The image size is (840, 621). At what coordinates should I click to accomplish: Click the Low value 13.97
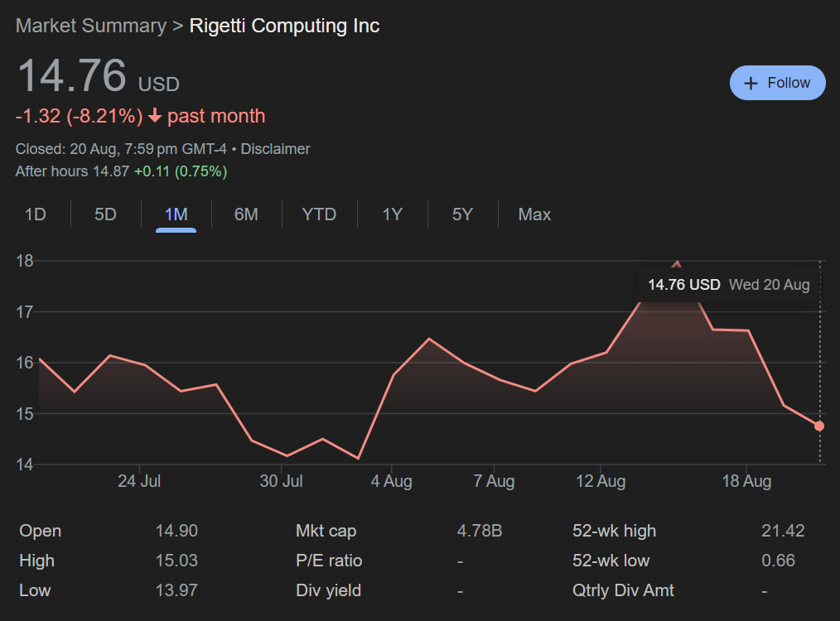coord(176,590)
